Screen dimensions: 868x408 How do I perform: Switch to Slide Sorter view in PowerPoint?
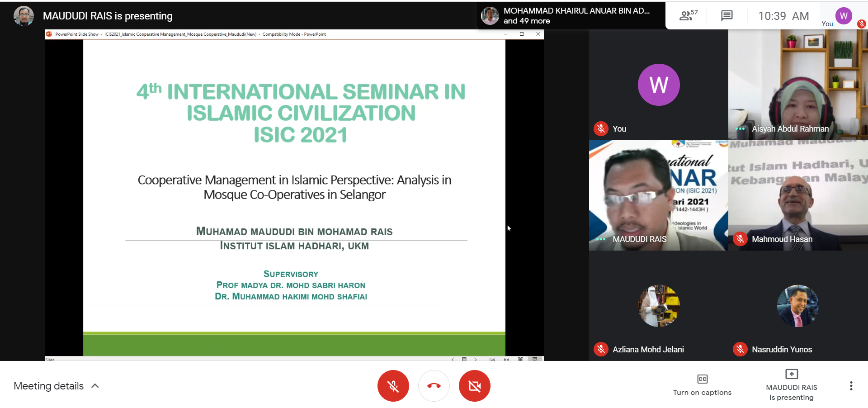[506, 359]
